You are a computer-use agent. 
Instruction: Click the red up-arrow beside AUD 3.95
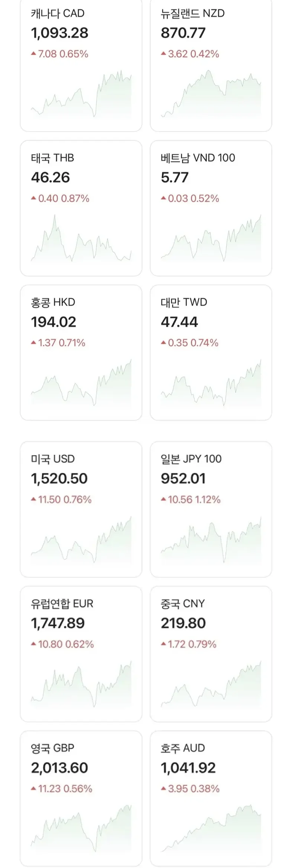pos(163,788)
